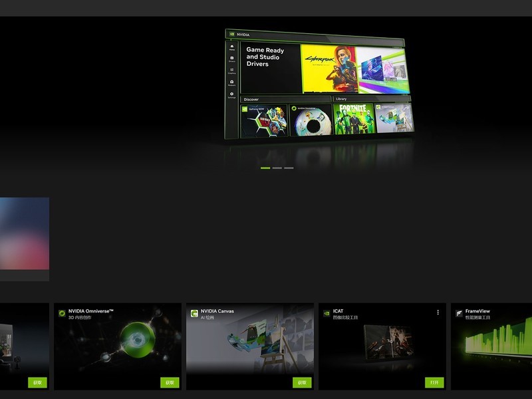Click 获取 on the NVIDIA Canvas card

click(302, 382)
